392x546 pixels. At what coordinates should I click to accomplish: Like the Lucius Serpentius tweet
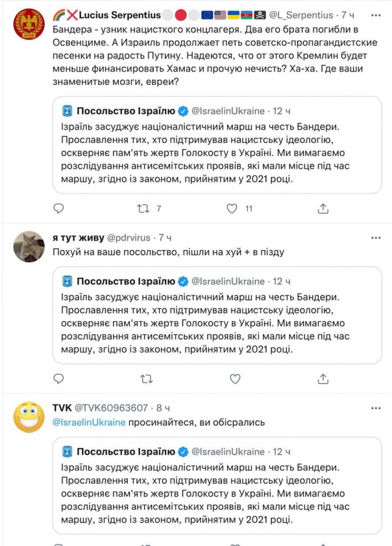[x=232, y=208]
